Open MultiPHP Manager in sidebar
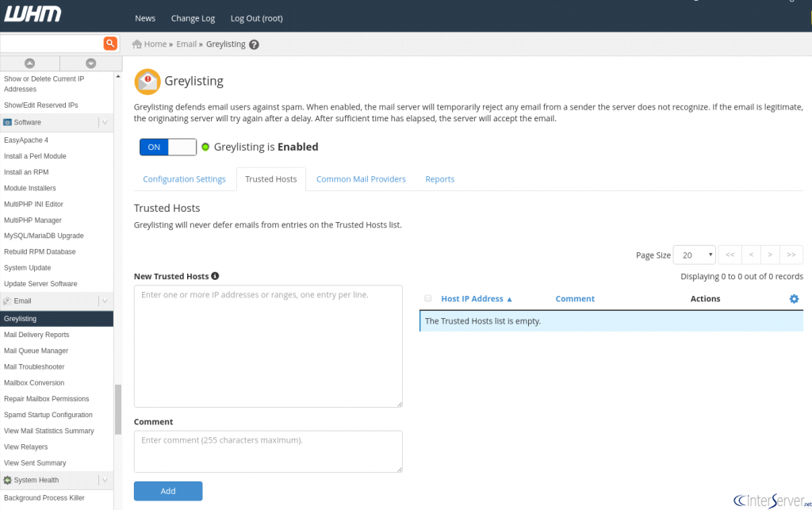Image resolution: width=812 pixels, height=510 pixels. (x=33, y=220)
